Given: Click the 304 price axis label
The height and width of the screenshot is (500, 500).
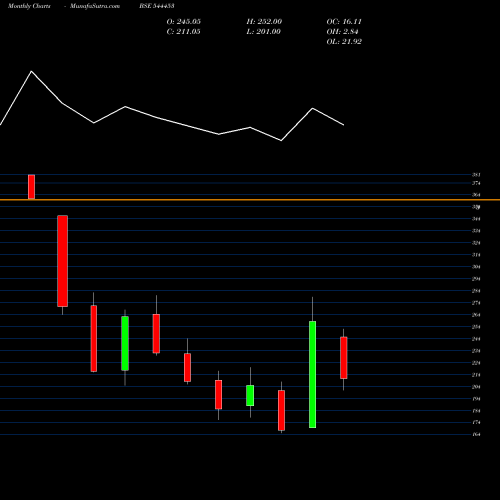Looking at the screenshot, I should [476, 267].
